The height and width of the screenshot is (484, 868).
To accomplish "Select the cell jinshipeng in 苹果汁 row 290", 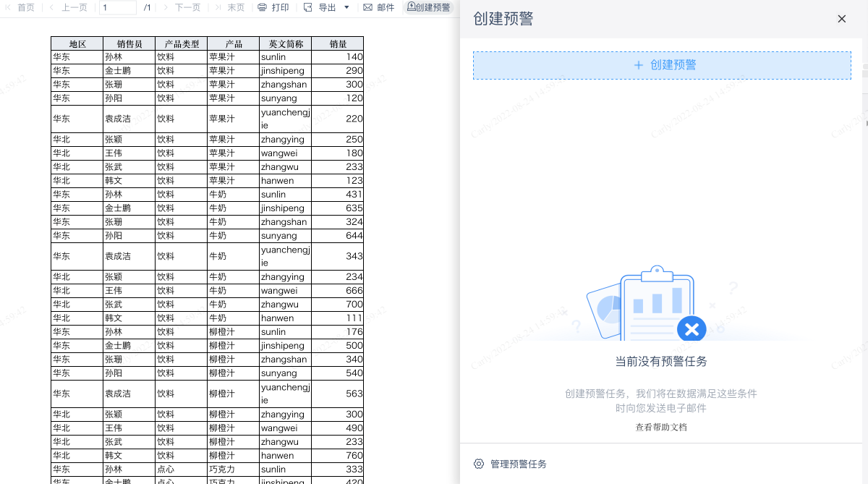I will 286,71.
